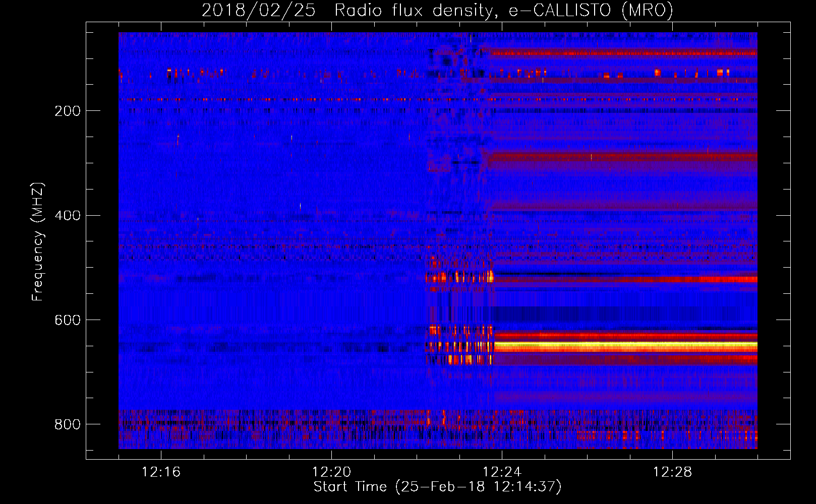Screen dimensions: 816x504
Task: Click the '200' frequency tick label
Action: coord(68,111)
